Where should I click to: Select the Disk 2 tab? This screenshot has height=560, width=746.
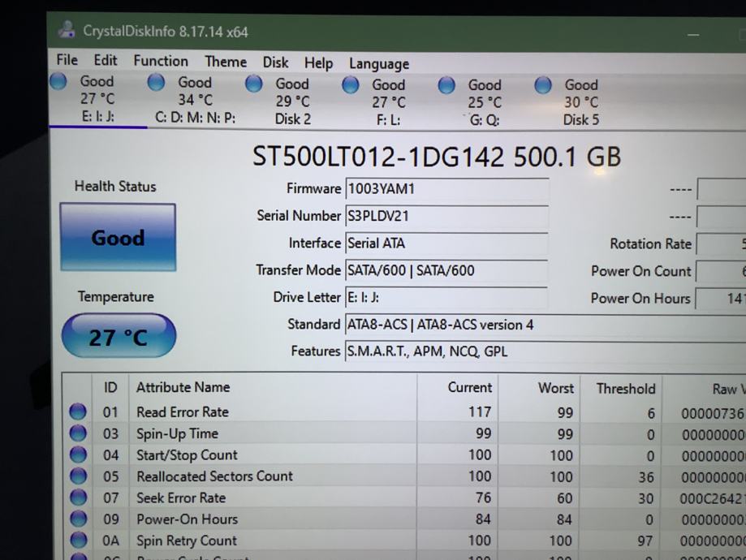pos(292,101)
